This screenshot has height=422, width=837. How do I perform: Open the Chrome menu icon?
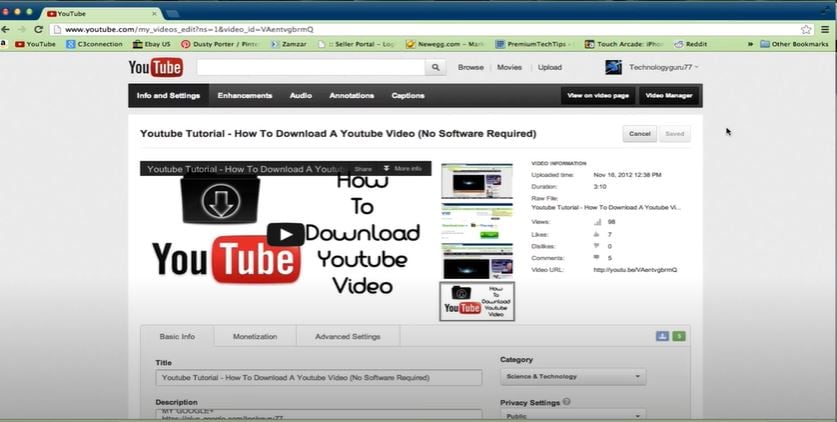click(x=825, y=29)
